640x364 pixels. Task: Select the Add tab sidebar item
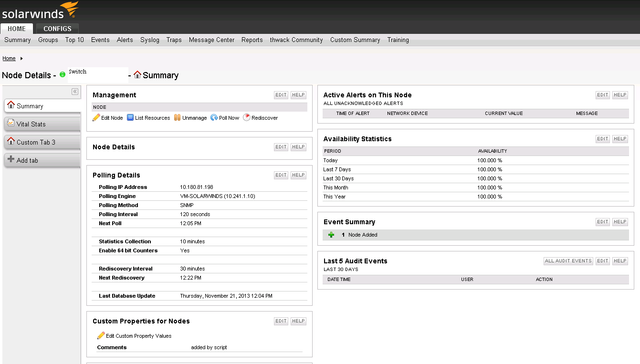click(x=42, y=160)
